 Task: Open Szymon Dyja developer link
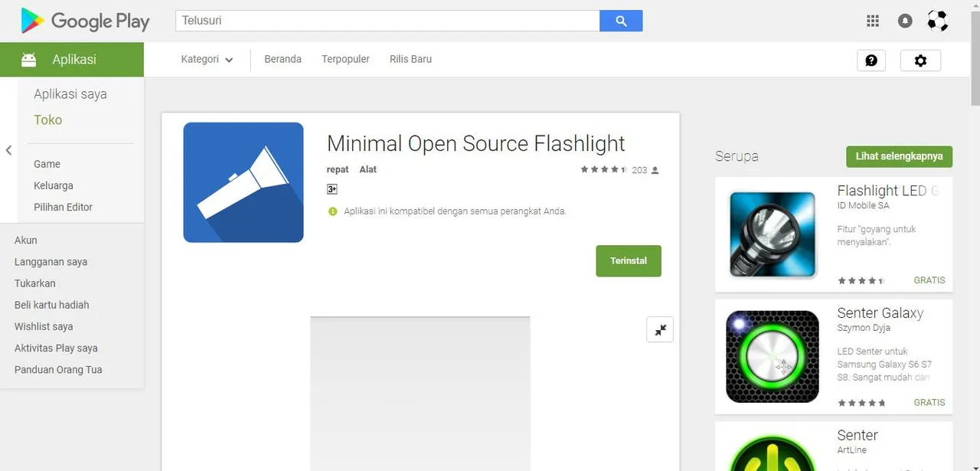(x=864, y=328)
